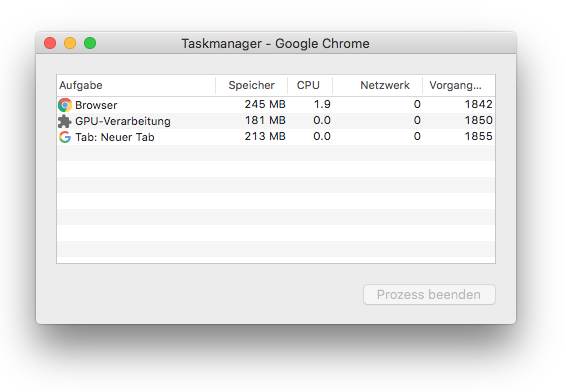Click the 245 MB memory value
This screenshot has height=392, width=566.
click(265, 104)
